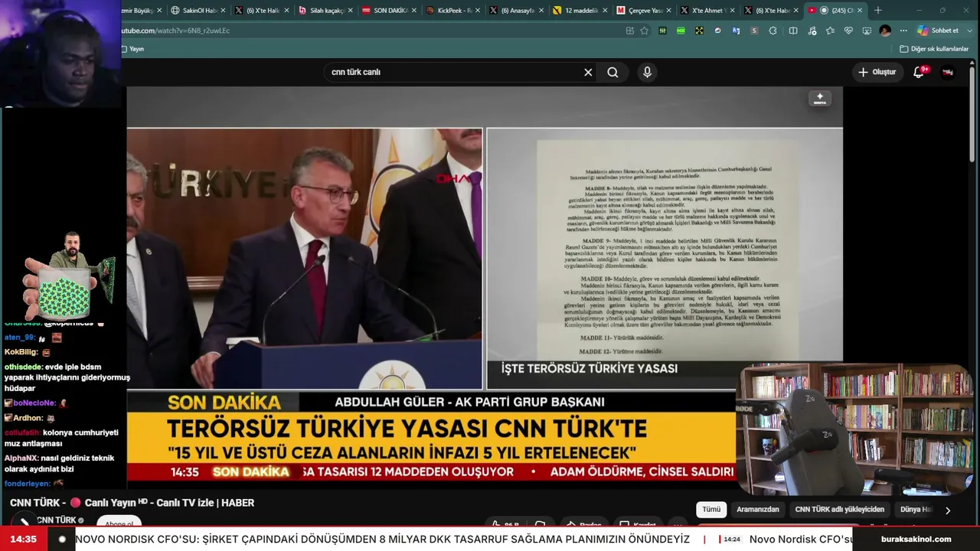Click the tab actions grid icon in address bar
This screenshot has width=980, height=551.
(x=629, y=31)
